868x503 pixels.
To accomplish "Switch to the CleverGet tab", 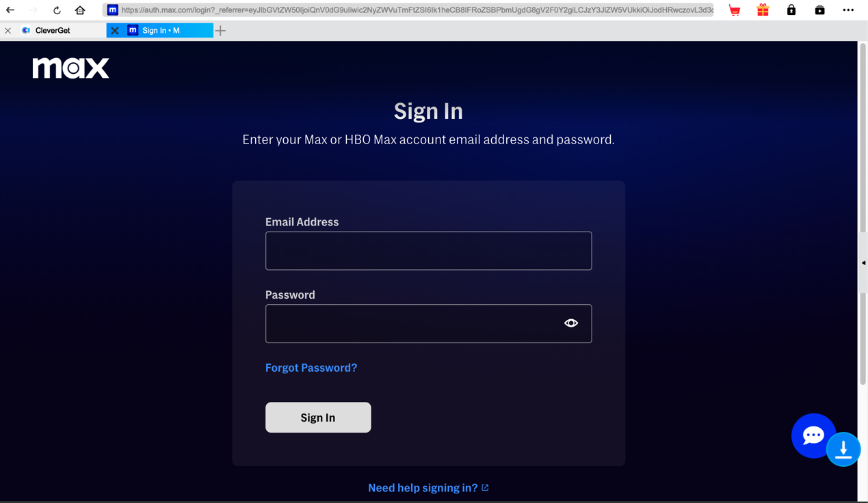I will [x=53, y=31].
